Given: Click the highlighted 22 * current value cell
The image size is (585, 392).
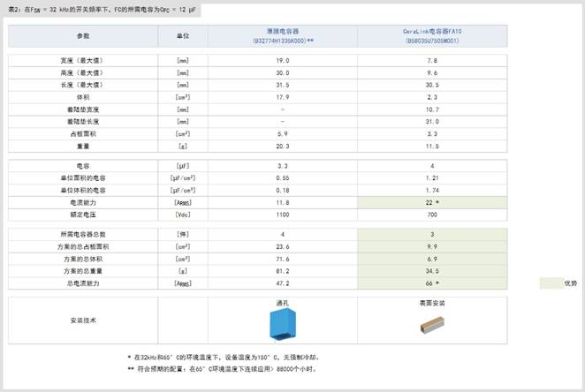Looking at the screenshot, I should [432, 202].
